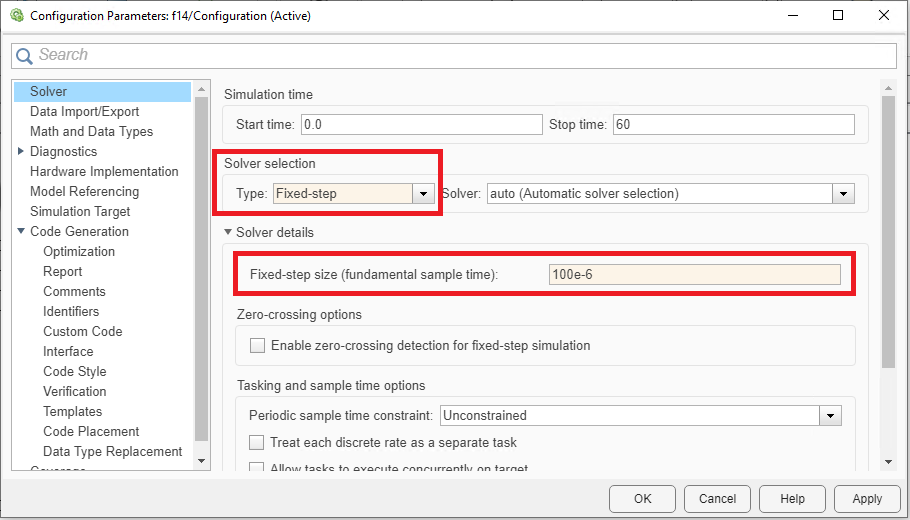
Task: Collapse the Code Generation tree node
Action: [x=21, y=231]
